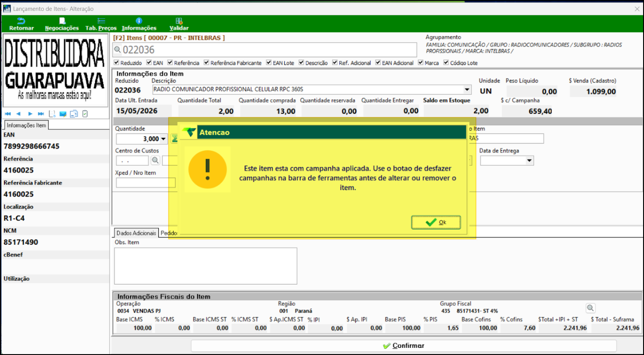Click the Centro de Custos search icon
Image resolution: width=644 pixels, height=355 pixels.
coord(155,160)
